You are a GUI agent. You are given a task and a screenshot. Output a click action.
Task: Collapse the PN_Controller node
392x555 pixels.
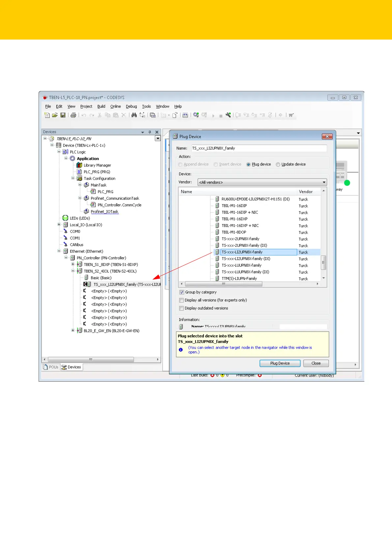[66, 258]
